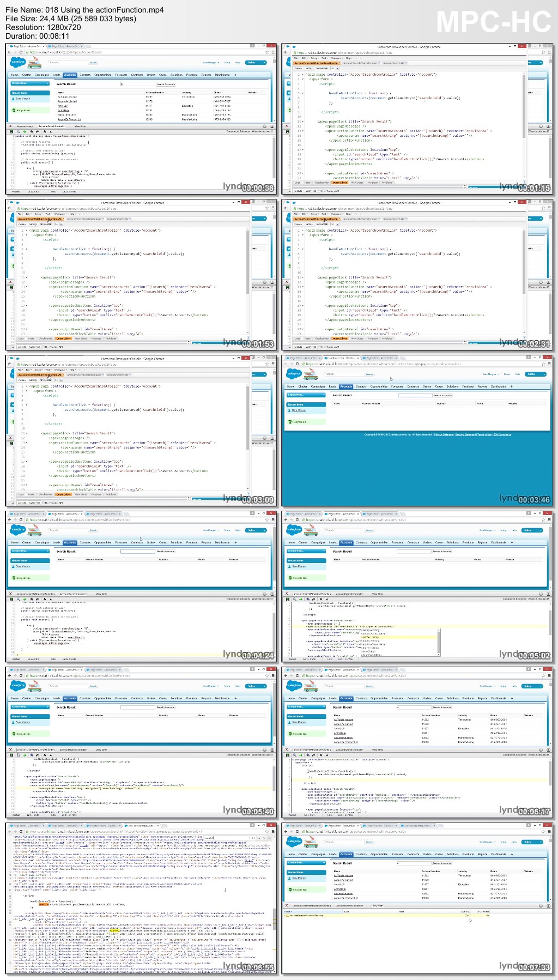The height and width of the screenshot is (980, 558).
Task: Collapse the line 1 code fold in the 00:01:53 frame
Action: click(x=27, y=231)
